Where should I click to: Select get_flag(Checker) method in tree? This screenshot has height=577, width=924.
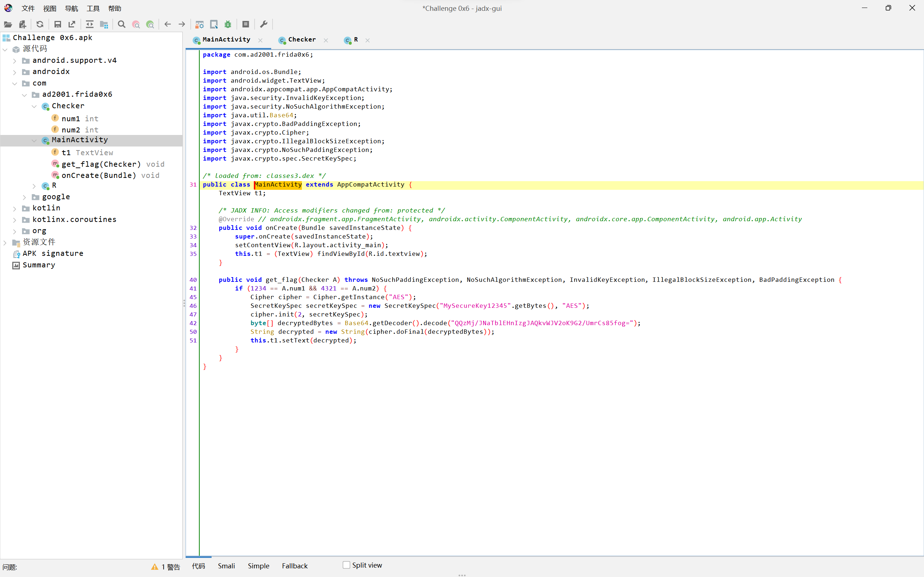pos(101,164)
